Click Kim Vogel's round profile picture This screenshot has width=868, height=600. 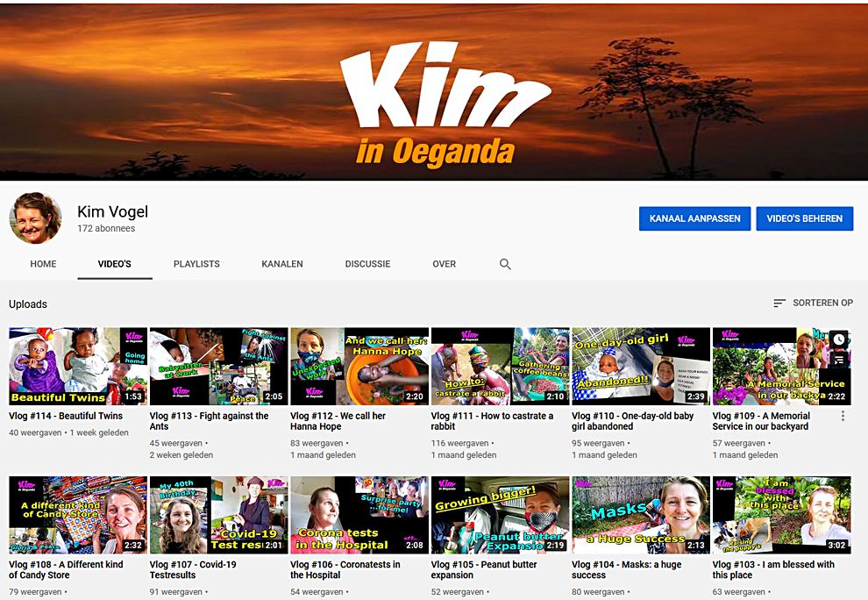(x=35, y=218)
